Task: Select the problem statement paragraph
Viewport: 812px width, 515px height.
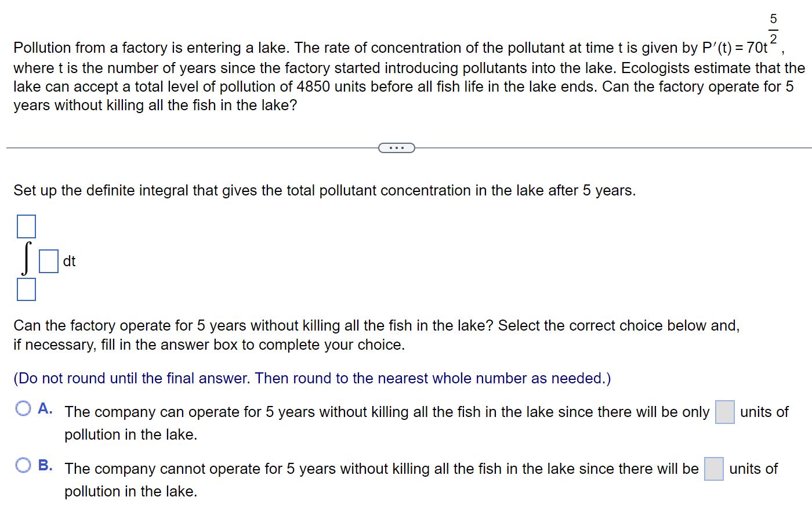Action: (406, 75)
